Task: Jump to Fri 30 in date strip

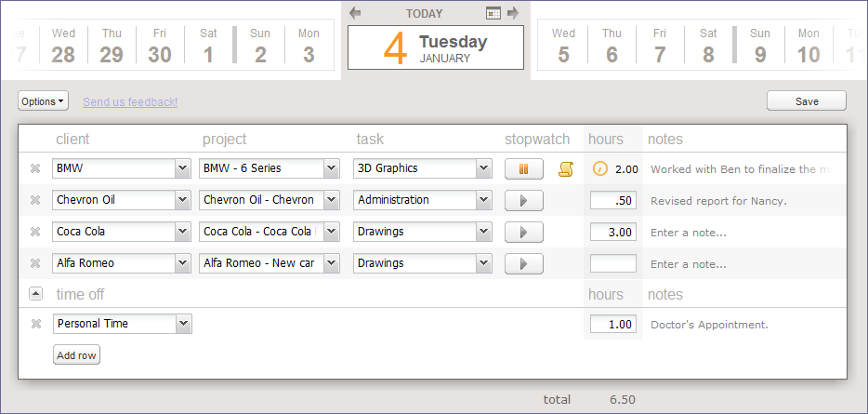Action: [x=160, y=46]
